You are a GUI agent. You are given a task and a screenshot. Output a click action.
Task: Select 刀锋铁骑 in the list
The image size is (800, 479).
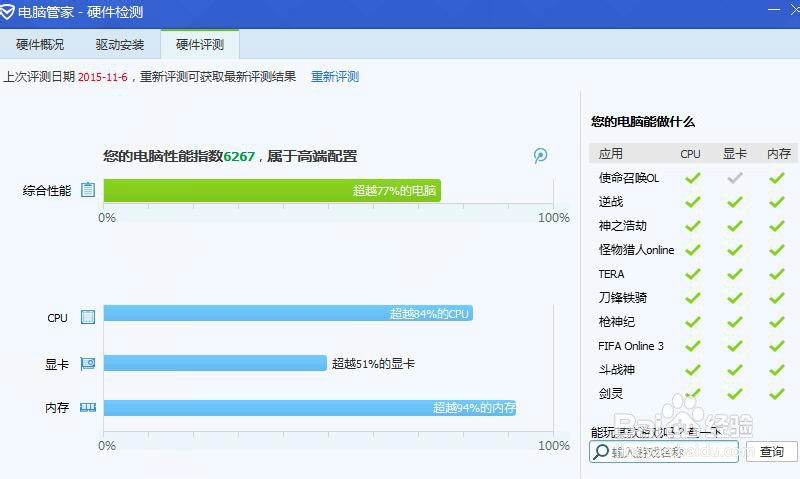coord(622,298)
